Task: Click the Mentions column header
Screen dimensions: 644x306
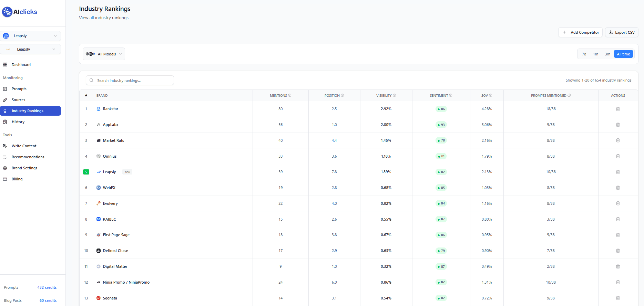Action: (278, 95)
